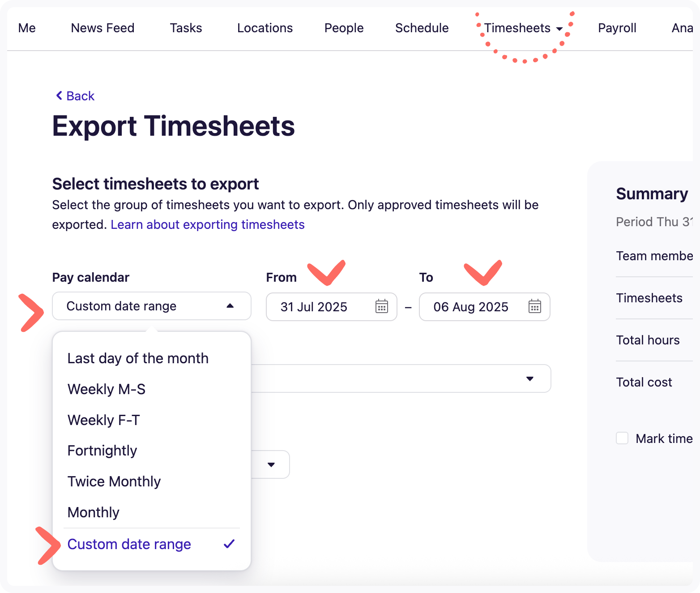Select "Last day of the month" option
Screen dimensions: 700x593
(x=138, y=358)
